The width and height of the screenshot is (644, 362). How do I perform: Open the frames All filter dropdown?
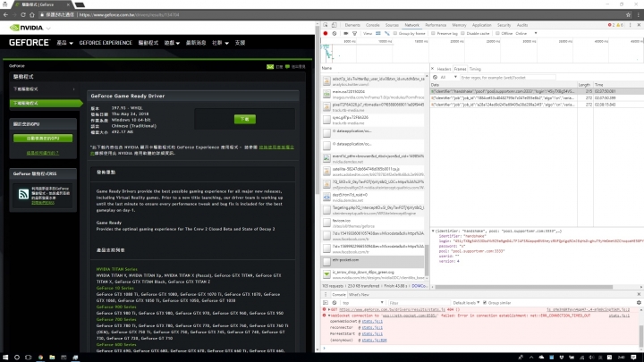pyautogui.click(x=448, y=77)
